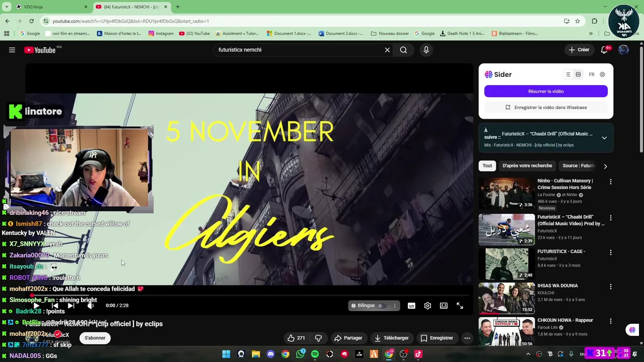The height and width of the screenshot is (362, 644).
Task: Open the YouTube account avatar menu
Action: tap(624, 50)
